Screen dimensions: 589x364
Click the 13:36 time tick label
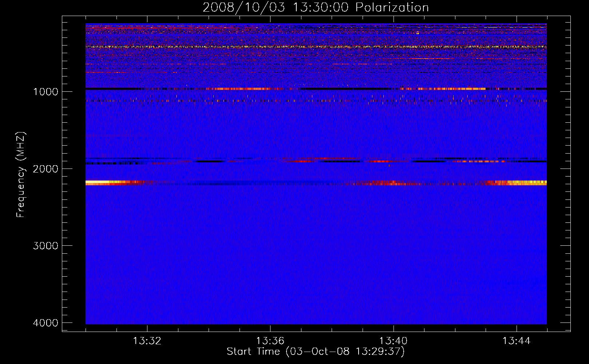pos(270,341)
